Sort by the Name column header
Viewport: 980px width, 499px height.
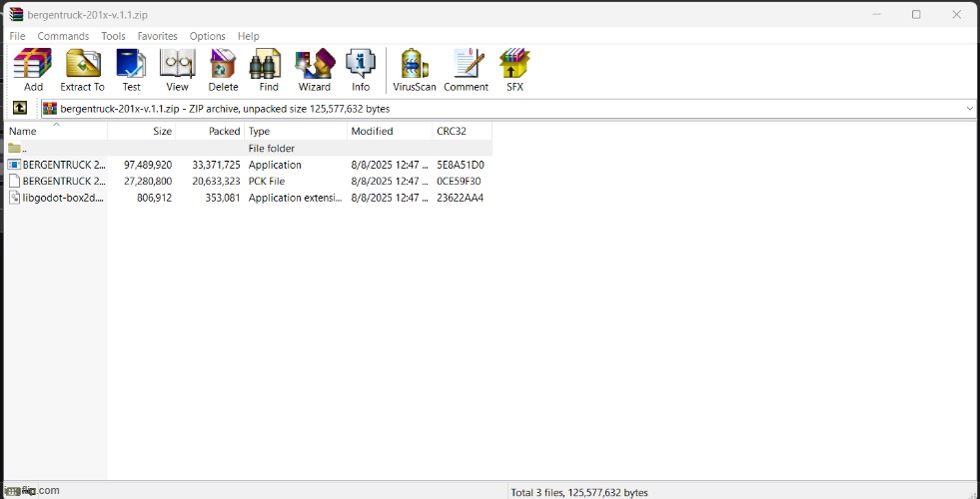(x=56, y=131)
